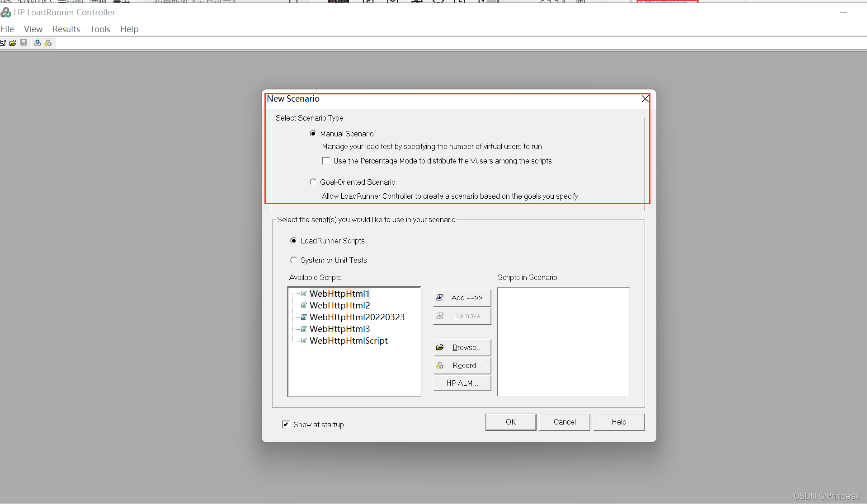Click the Cancel button
867x504 pixels.
coord(565,422)
